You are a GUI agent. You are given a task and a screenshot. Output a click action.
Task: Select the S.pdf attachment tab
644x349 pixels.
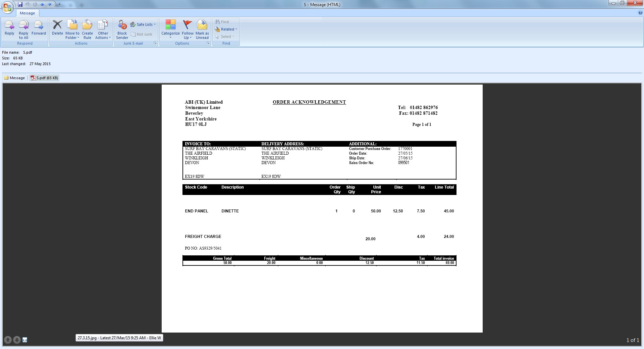pos(44,78)
